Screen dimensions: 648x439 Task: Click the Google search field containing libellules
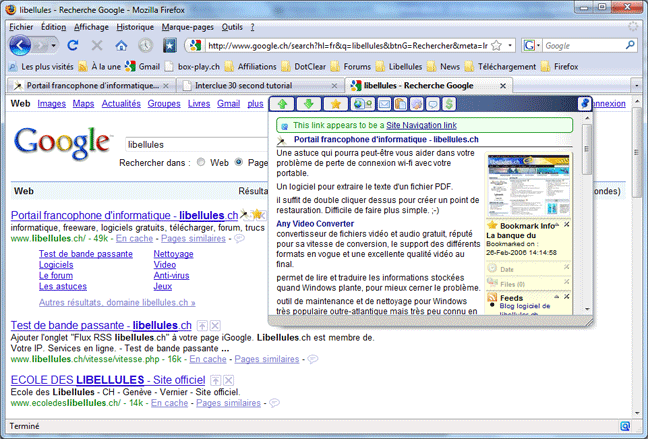point(197,145)
